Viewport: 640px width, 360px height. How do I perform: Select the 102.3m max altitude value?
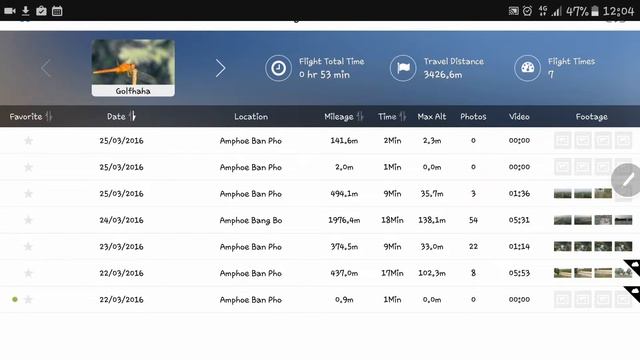pos(432,273)
